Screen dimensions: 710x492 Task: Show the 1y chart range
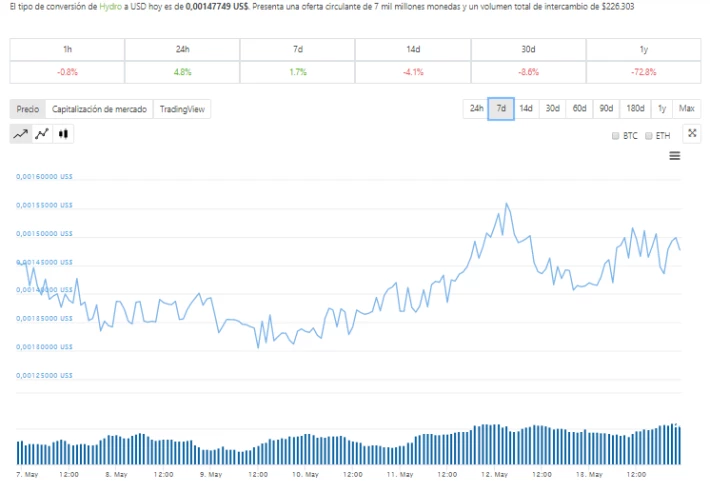click(662, 109)
